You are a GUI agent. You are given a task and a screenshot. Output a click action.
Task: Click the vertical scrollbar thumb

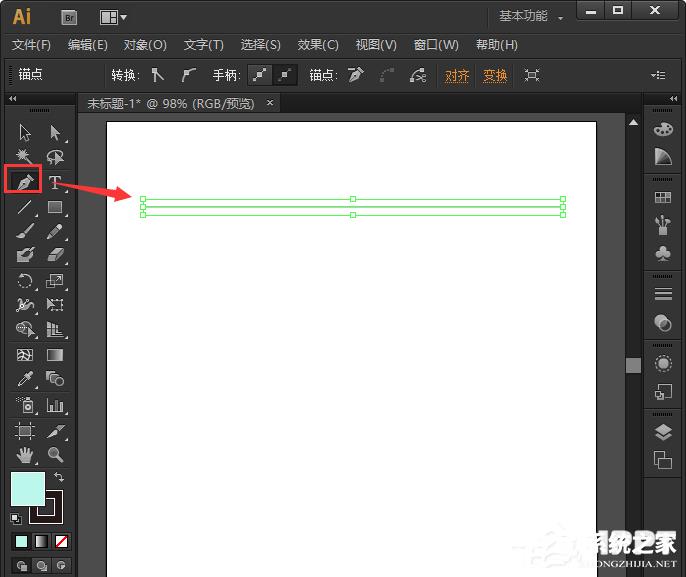point(633,365)
